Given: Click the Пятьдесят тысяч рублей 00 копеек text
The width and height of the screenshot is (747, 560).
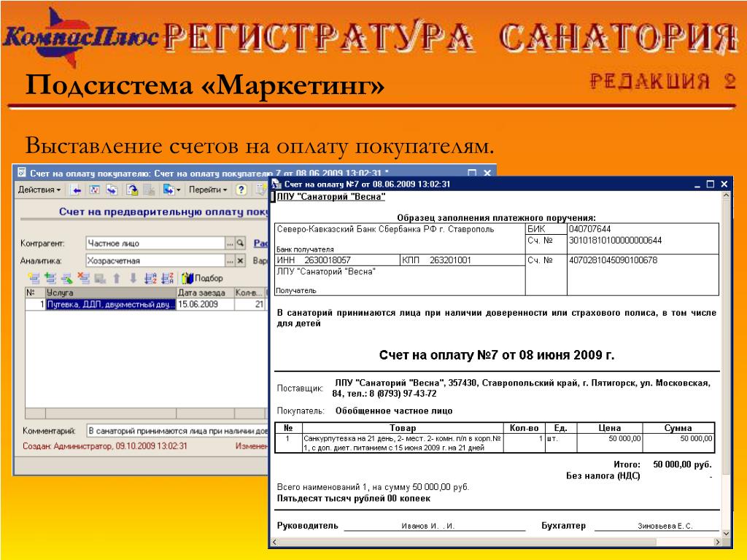Looking at the screenshot, I should 354,499.
